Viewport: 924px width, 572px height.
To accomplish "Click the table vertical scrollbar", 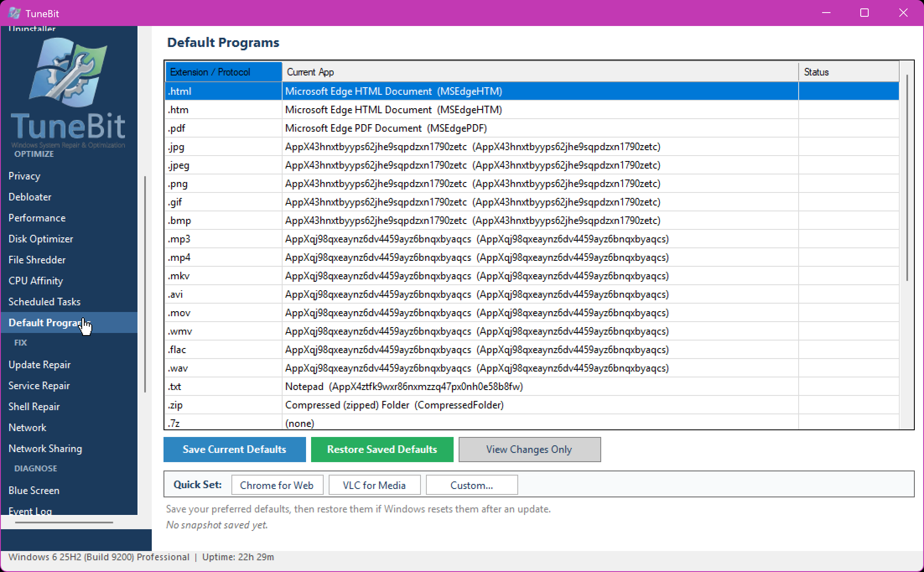I will point(907,178).
